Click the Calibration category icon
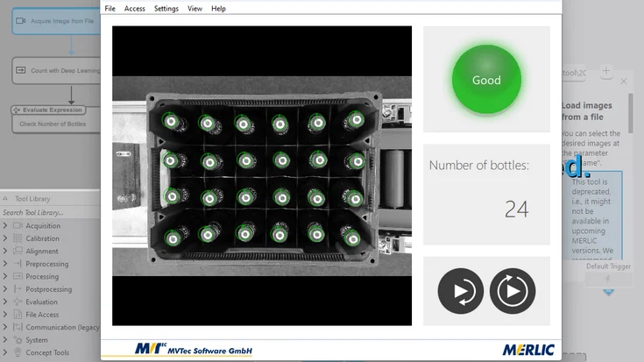Viewport: 644px width, 362px height. tap(17, 238)
